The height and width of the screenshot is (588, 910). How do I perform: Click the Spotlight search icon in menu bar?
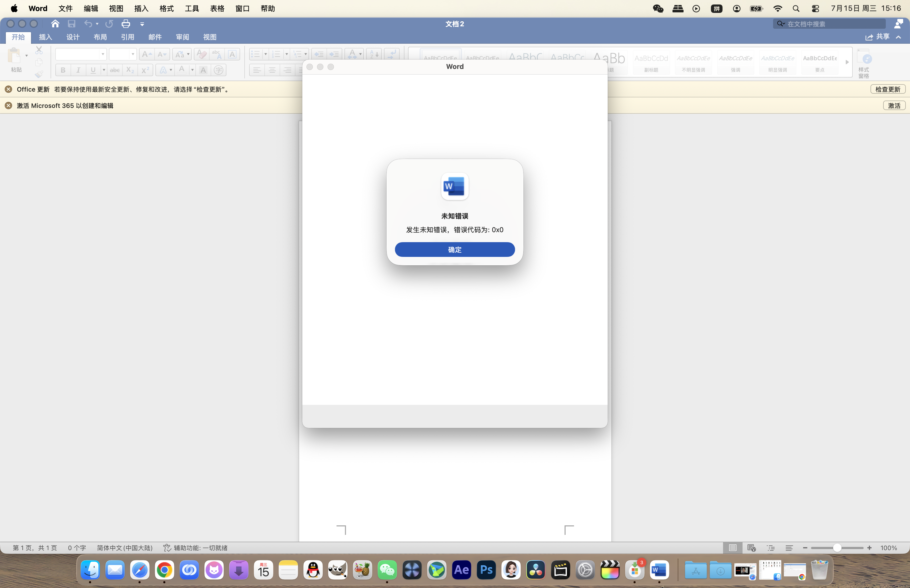coord(796,8)
